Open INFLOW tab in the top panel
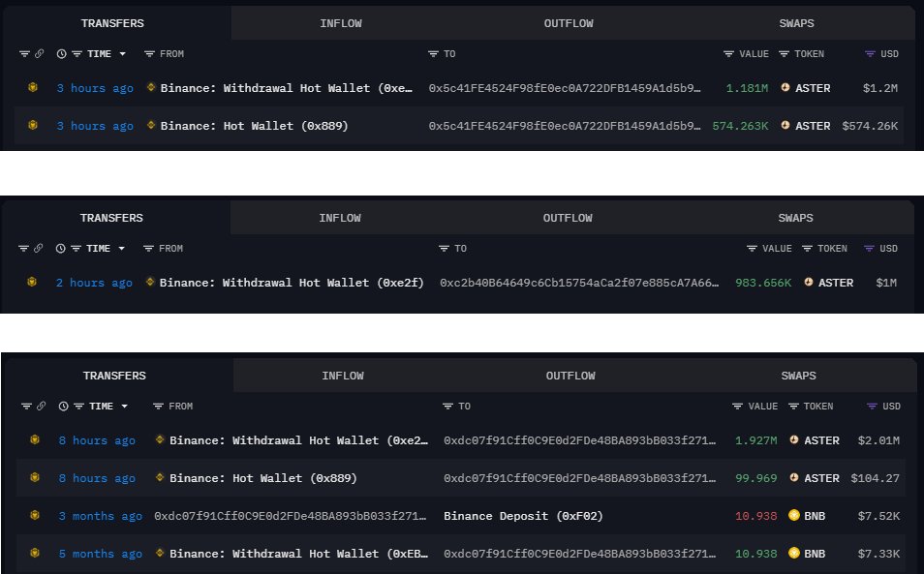 click(341, 23)
